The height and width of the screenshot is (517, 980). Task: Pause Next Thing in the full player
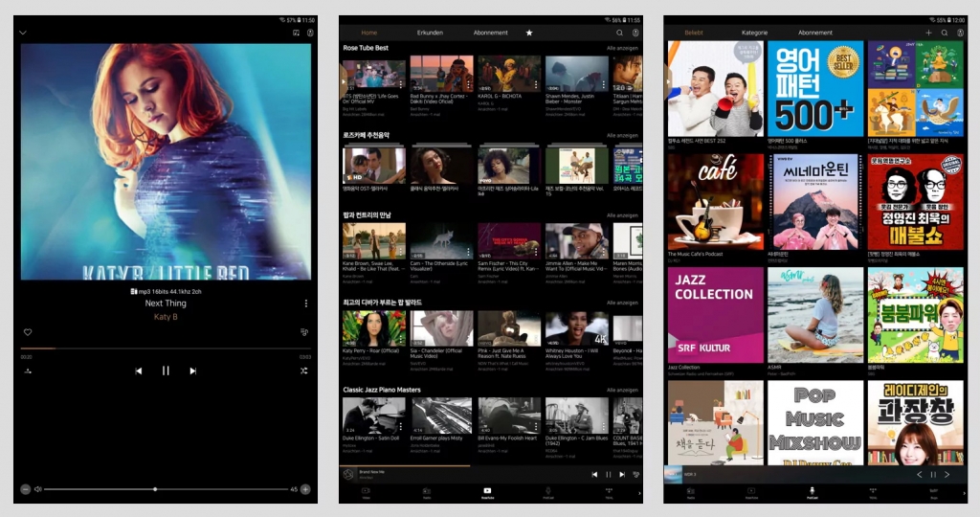(x=166, y=371)
